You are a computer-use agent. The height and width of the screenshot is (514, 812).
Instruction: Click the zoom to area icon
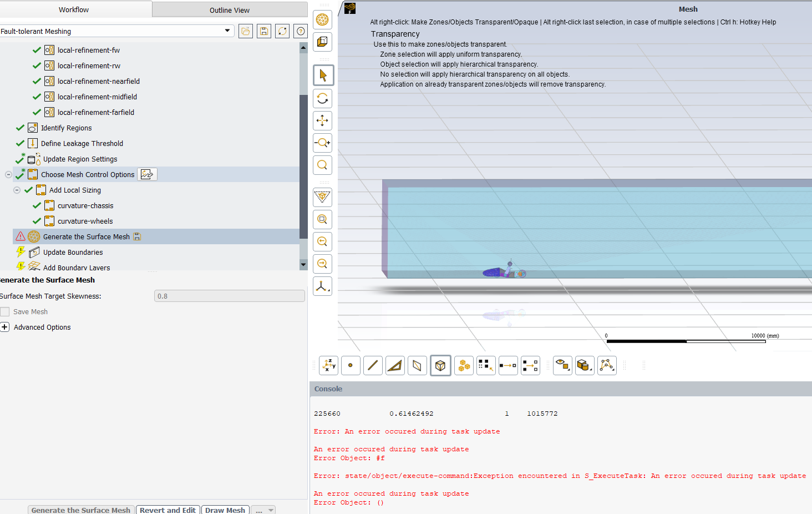click(x=322, y=219)
